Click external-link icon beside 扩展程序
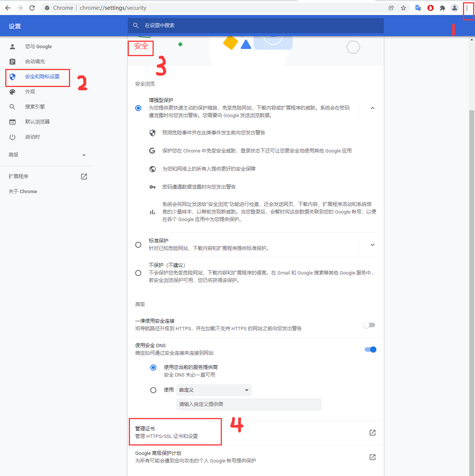 [84, 177]
